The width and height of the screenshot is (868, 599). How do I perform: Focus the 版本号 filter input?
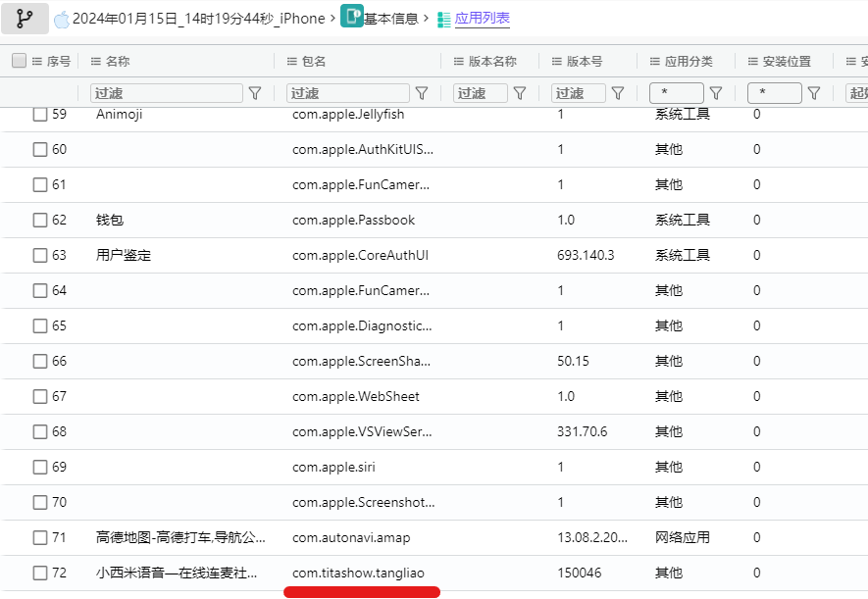point(579,93)
